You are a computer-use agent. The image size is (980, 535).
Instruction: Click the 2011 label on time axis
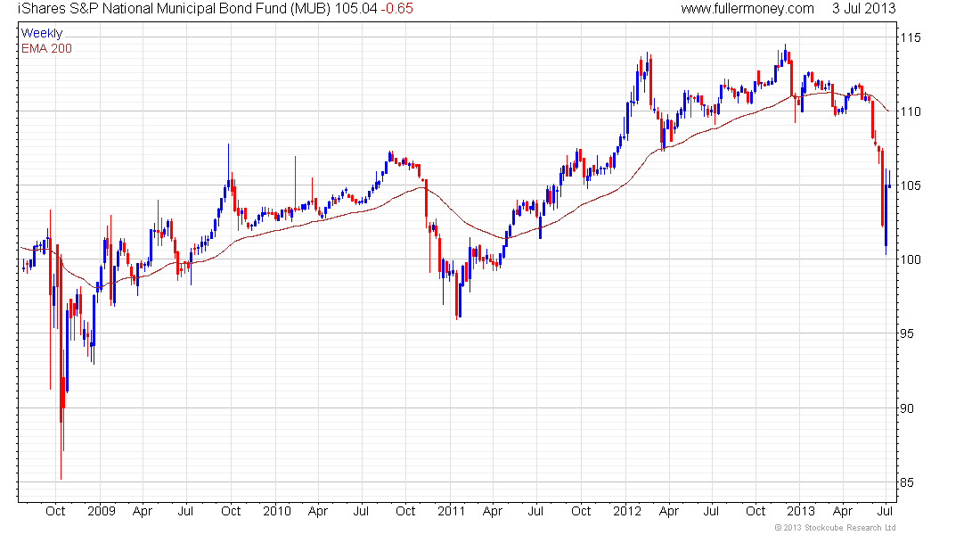pos(452,511)
